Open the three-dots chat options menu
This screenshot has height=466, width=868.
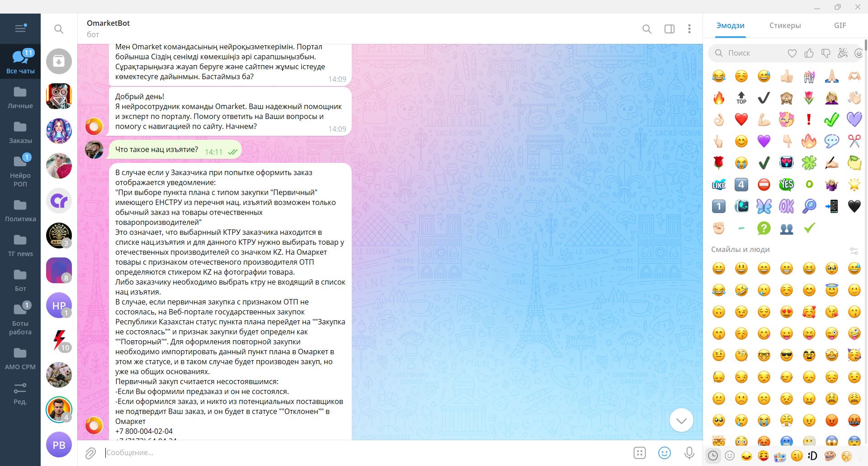(689, 29)
